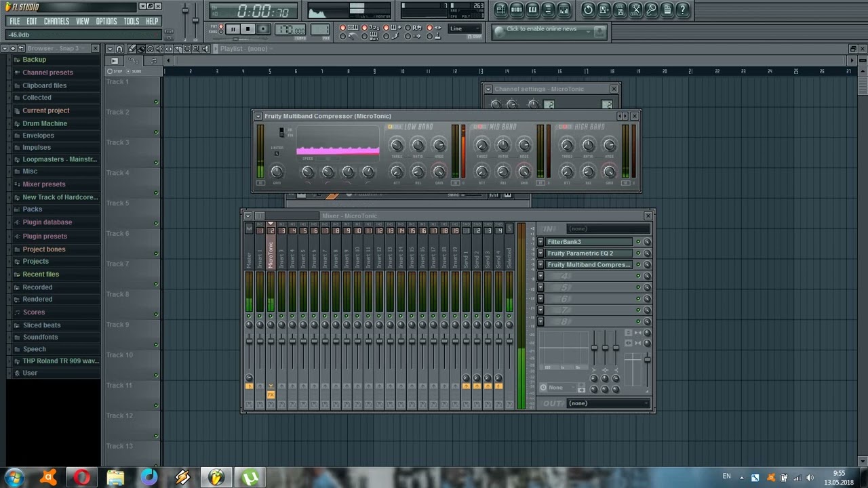Toggle the magnet snap icon in Playlist
This screenshot has width=868, height=488.
119,49
